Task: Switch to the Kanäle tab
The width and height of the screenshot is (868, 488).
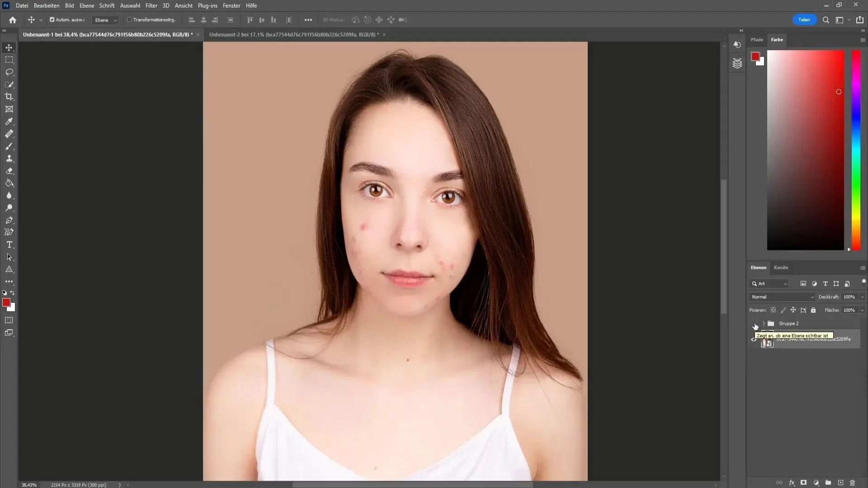Action: 781,267
